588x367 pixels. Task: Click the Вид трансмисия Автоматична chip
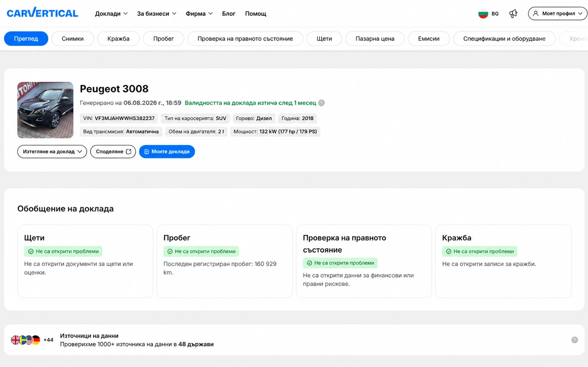(121, 131)
